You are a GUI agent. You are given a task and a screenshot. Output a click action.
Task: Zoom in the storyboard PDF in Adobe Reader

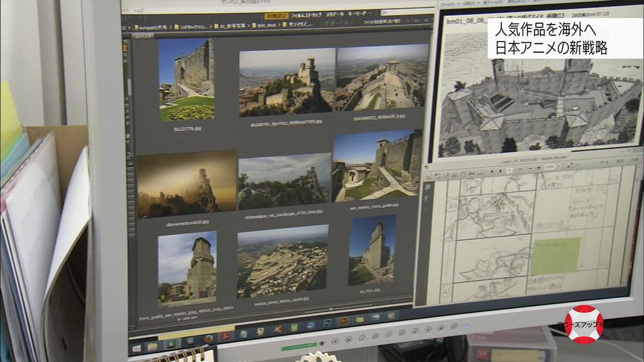tap(539, 167)
